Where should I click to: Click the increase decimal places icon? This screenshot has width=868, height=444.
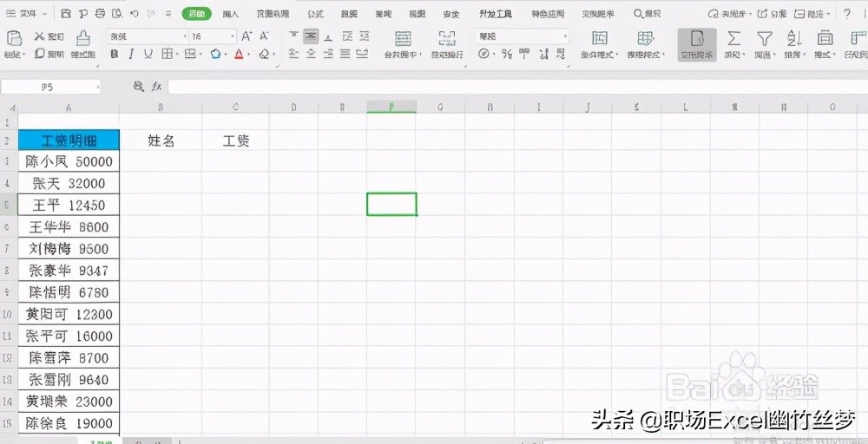point(543,54)
